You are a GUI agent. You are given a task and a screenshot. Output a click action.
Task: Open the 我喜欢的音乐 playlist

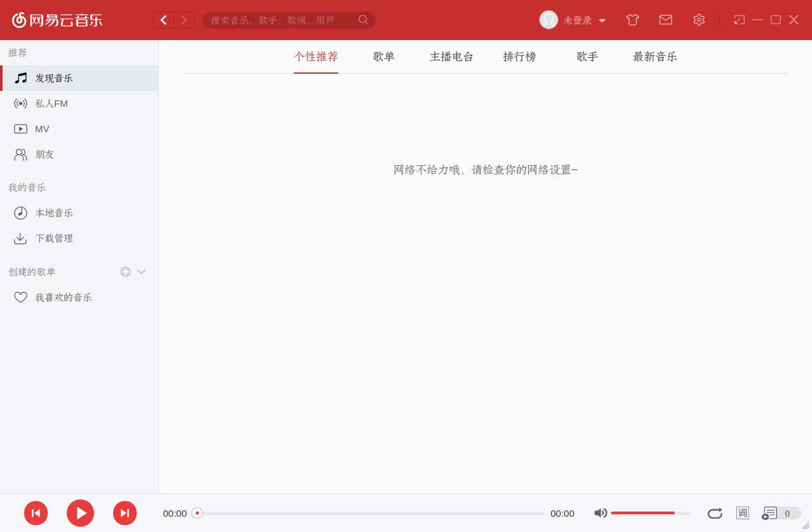click(79, 297)
